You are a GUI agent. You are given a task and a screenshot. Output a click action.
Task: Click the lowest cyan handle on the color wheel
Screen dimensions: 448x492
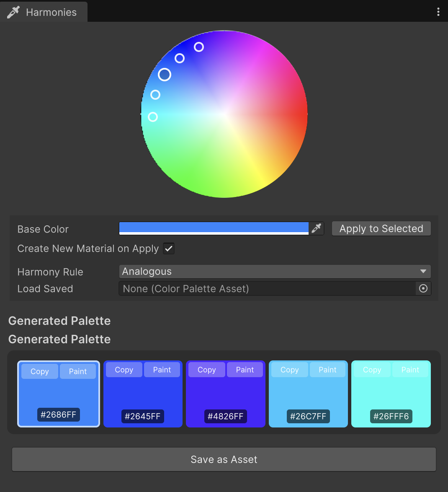[153, 117]
